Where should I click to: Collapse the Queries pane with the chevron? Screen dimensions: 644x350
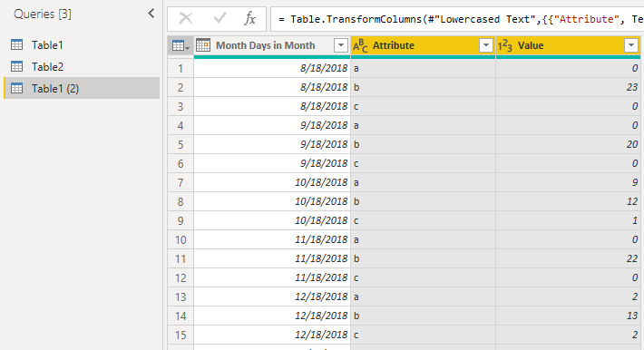point(151,14)
